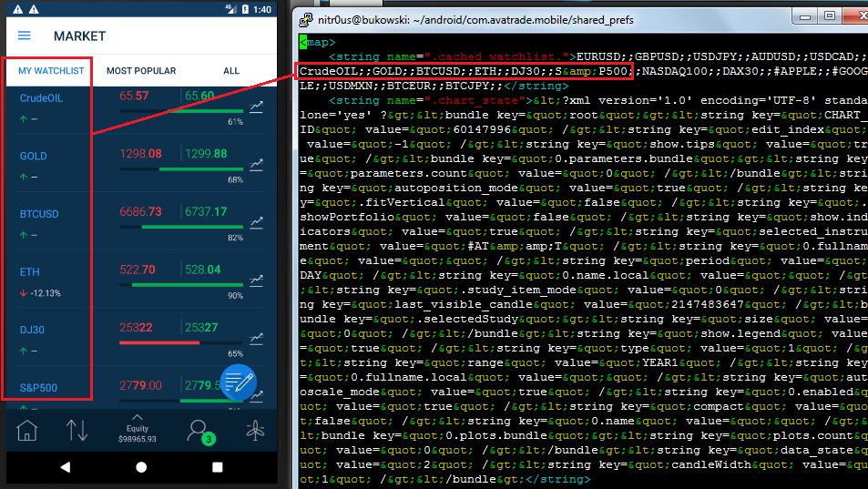This screenshot has height=489, width=868.
Task: Tap Android back triangle button
Action: (x=66, y=467)
